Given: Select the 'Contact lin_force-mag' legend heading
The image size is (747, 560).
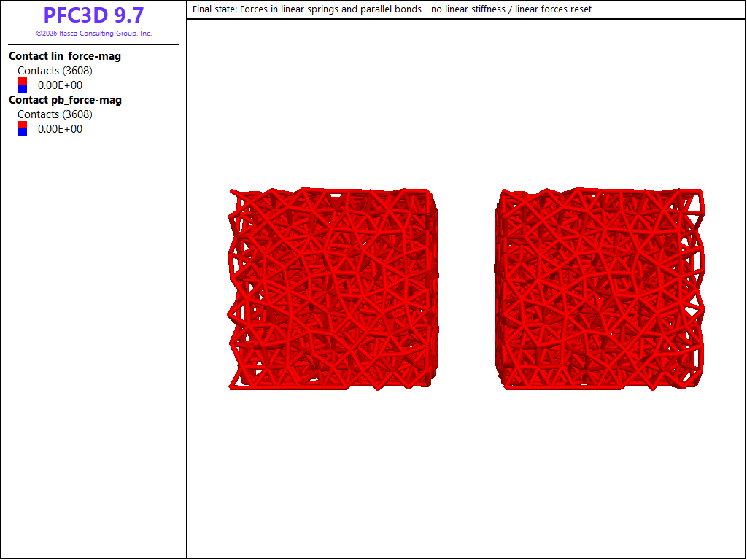Looking at the screenshot, I should [x=65, y=55].
